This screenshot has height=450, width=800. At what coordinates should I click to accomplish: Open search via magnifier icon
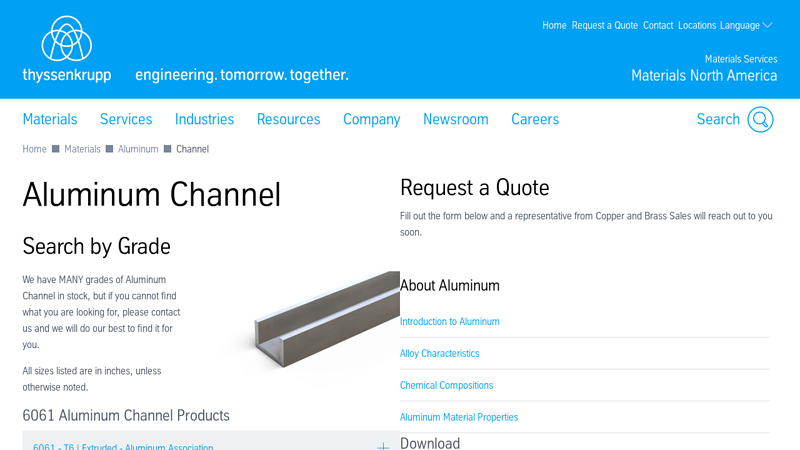pos(760,119)
